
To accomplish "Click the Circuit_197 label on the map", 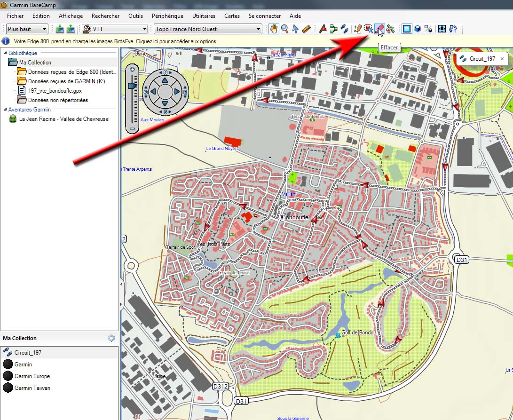I will [482, 59].
